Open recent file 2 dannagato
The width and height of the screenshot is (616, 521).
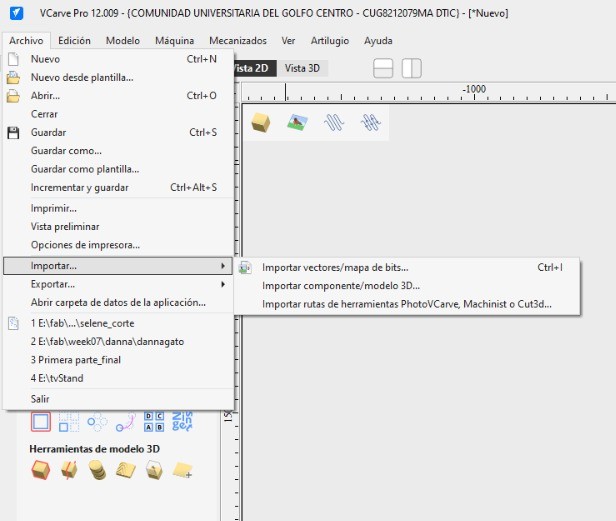pos(118,342)
